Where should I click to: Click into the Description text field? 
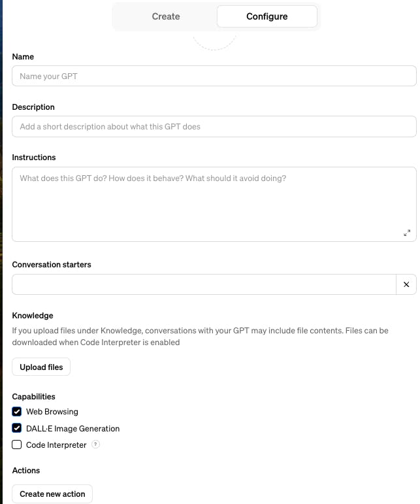click(x=214, y=127)
